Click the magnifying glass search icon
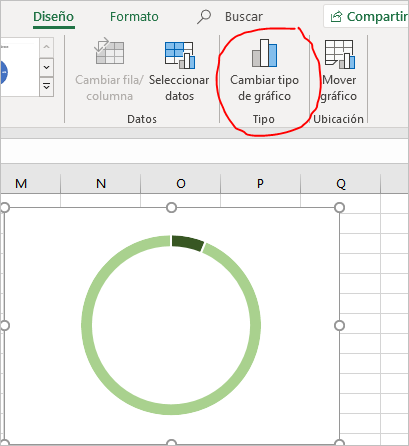This screenshot has height=446, width=409. tap(204, 17)
